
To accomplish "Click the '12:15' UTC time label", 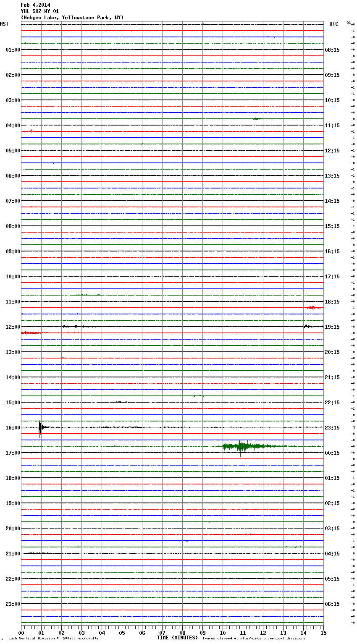I will click(332, 151).
